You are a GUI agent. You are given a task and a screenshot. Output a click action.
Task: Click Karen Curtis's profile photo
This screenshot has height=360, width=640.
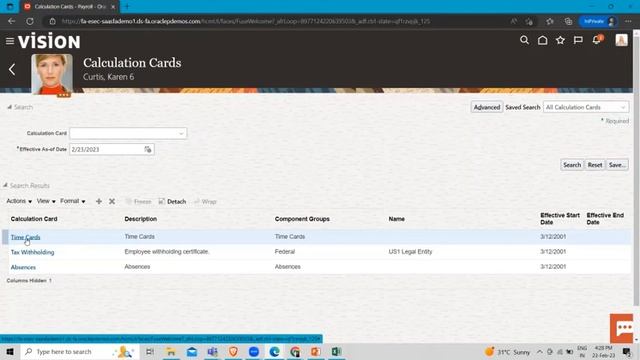click(52, 74)
